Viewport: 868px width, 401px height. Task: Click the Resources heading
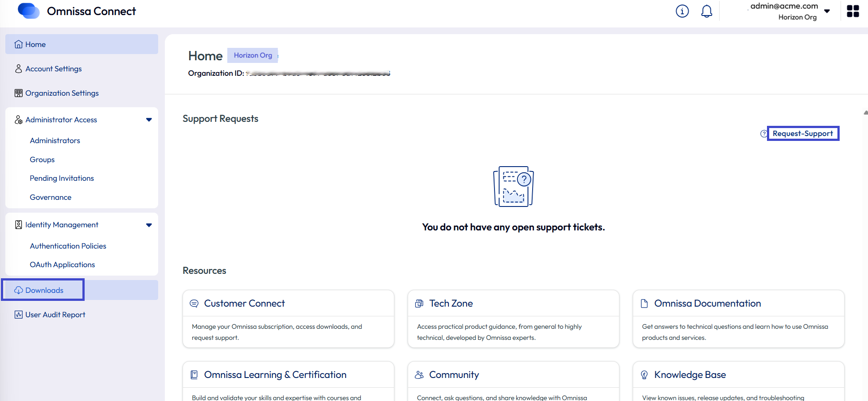204,271
